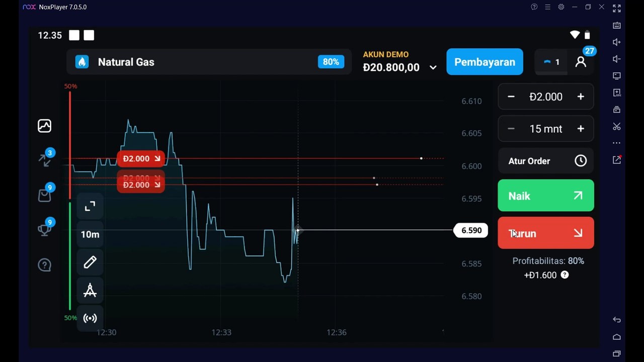Increase the Đ2.000 trade amount
644x362 pixels.
pos(581,97)
